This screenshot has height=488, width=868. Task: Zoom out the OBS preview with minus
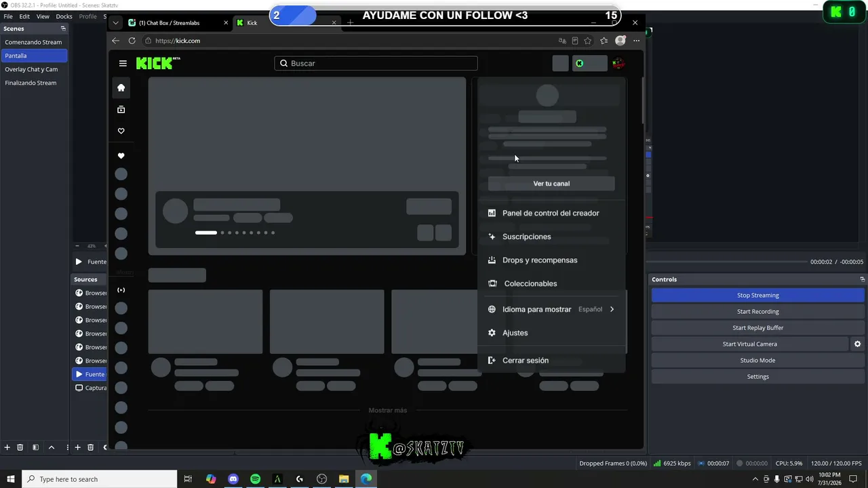click(77, 246)
